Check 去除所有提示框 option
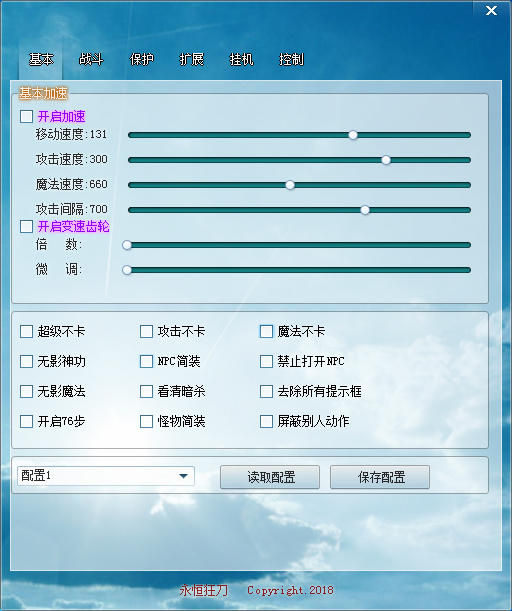The height and width of the screenshot is (611, 512). click(266, 392)
